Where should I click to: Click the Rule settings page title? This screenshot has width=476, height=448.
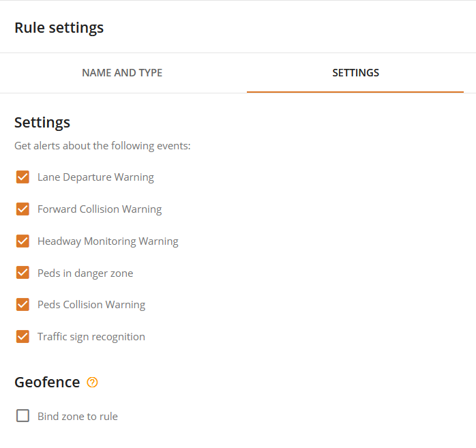(x=59, y=28)
